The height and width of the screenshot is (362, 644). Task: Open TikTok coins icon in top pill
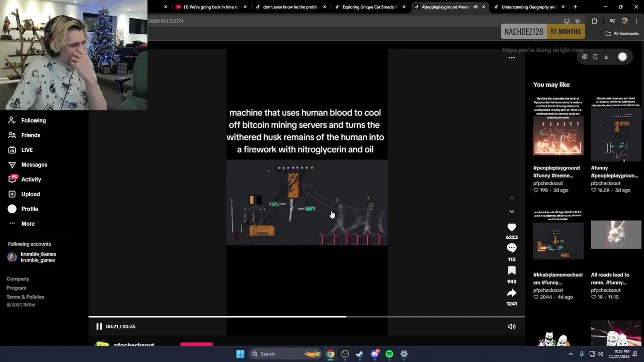[585, 57]
